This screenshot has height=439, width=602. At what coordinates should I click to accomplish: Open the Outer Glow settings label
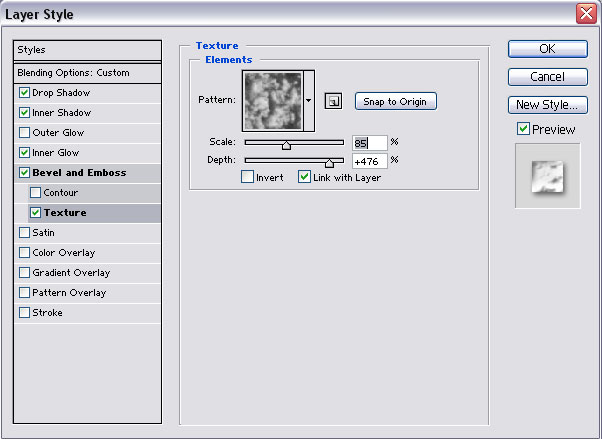coord(58,133)
